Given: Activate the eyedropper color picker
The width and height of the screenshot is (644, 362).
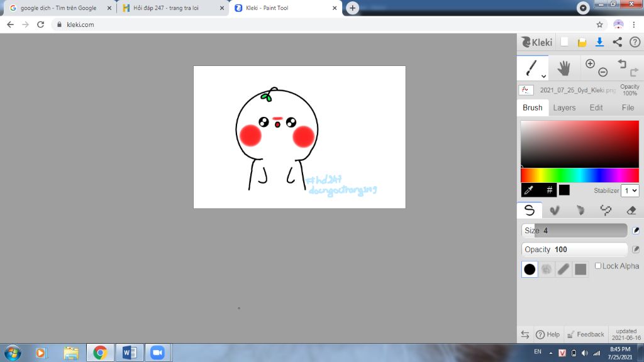Looking at the screenshot, I should 529,190.
